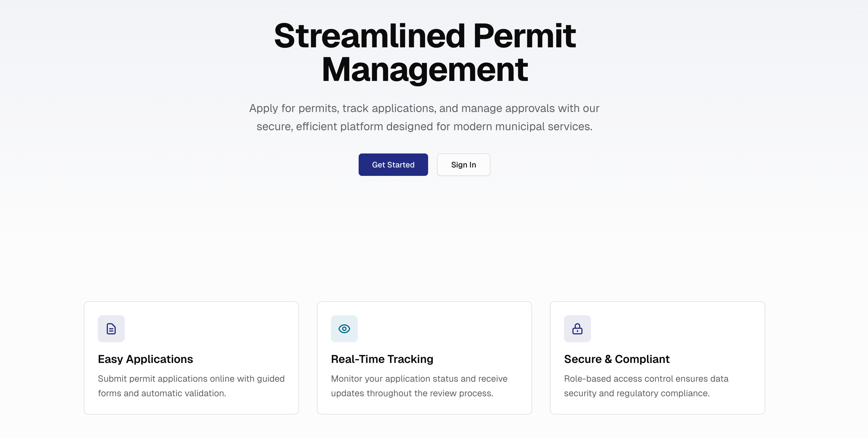Click the Get Started button
Viewport: 868px width, 438px height.
tap(393, 165)
